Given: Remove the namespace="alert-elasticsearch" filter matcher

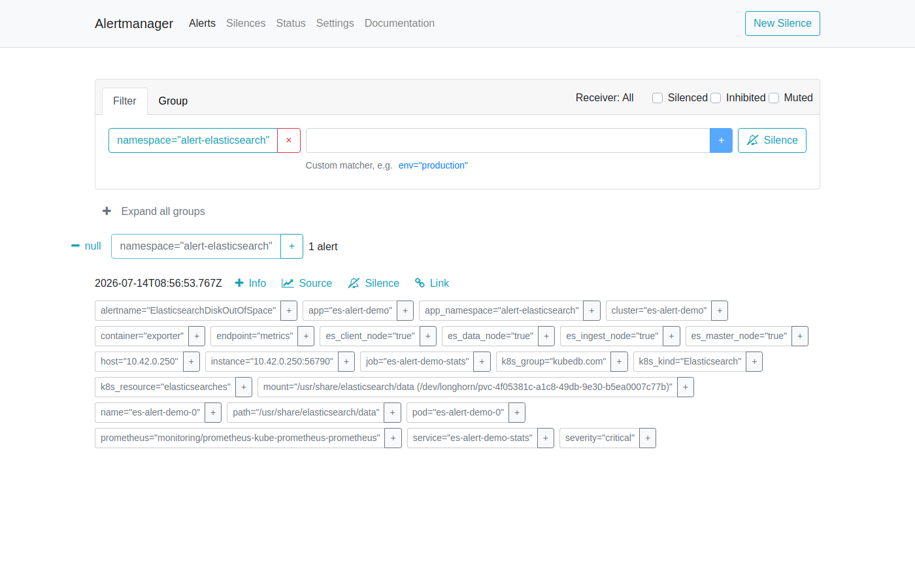Looking at the screenshot, I should [x=289, y=140].
